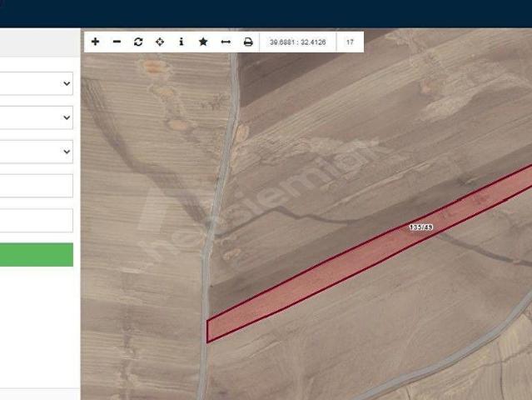Zoom out with the minus icon
This screenshot has width=532, height=400.
117,42
